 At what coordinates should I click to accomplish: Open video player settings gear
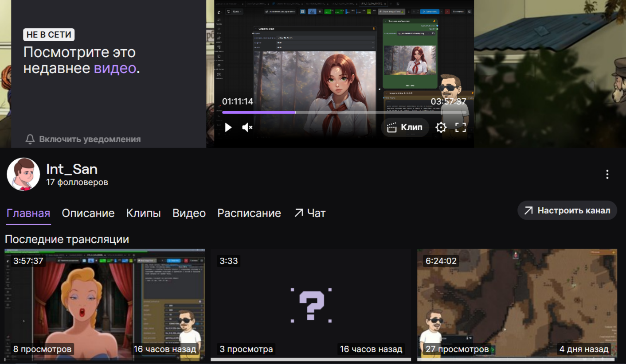coord(441,128)
